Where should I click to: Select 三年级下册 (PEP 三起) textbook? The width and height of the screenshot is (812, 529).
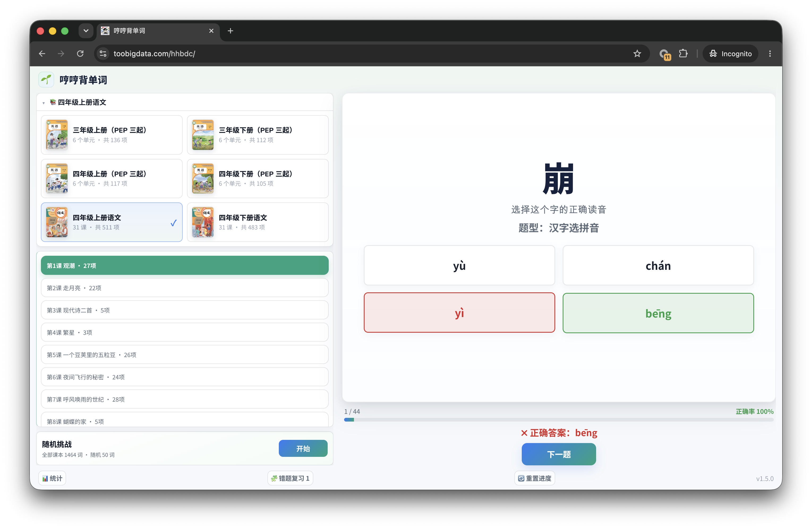click(258, 135)
